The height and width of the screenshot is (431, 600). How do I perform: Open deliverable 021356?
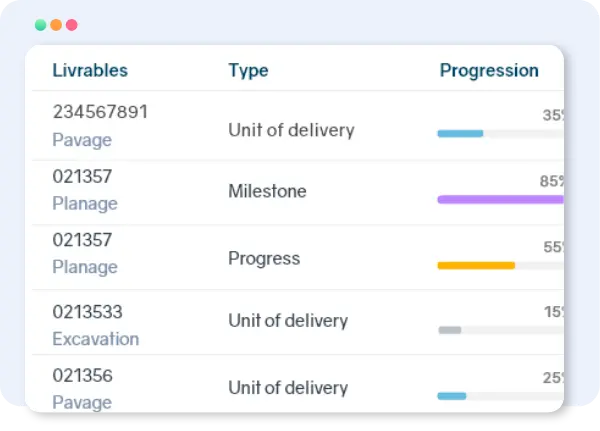coord(82,376)
